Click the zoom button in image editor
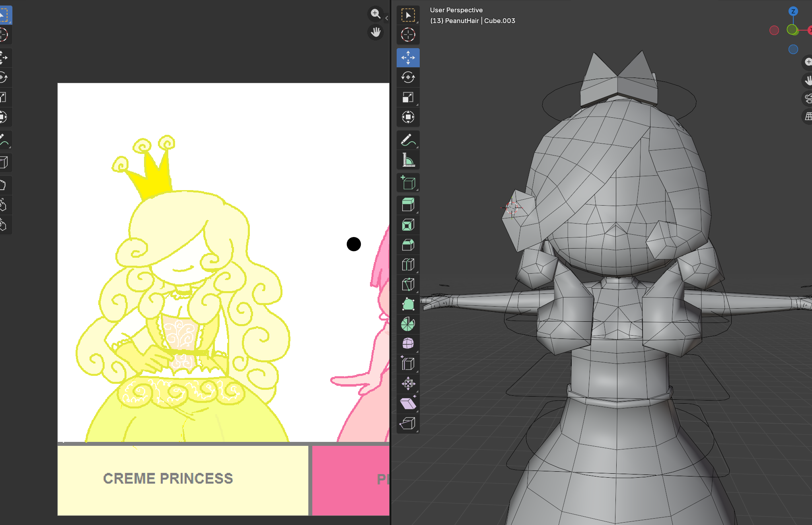Screen dimensions: 812x525 coord(375,14)
